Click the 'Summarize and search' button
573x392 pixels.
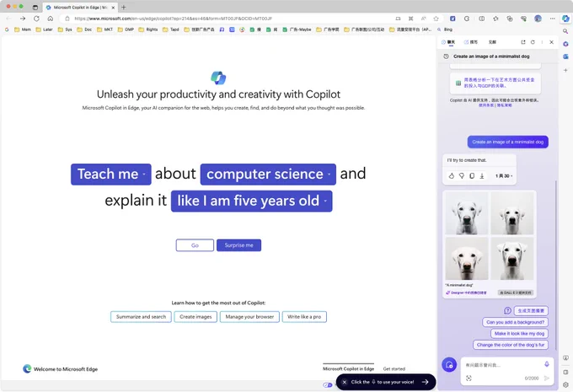pos(141,317)
